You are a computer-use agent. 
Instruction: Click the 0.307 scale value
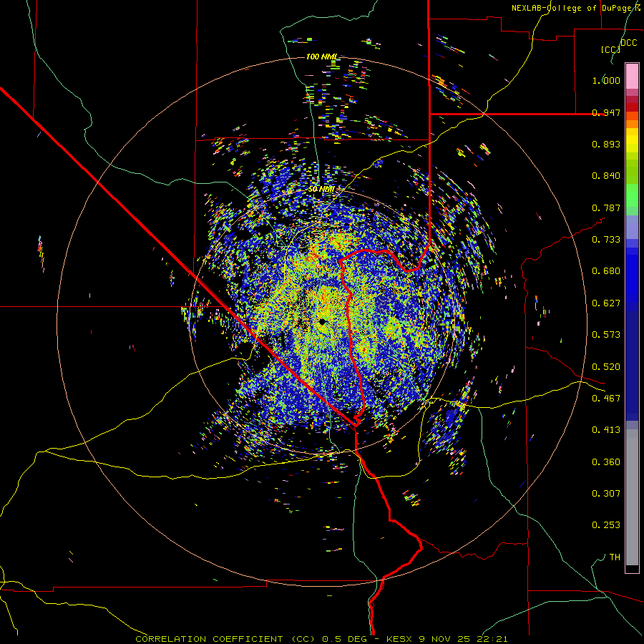[606, 494]
